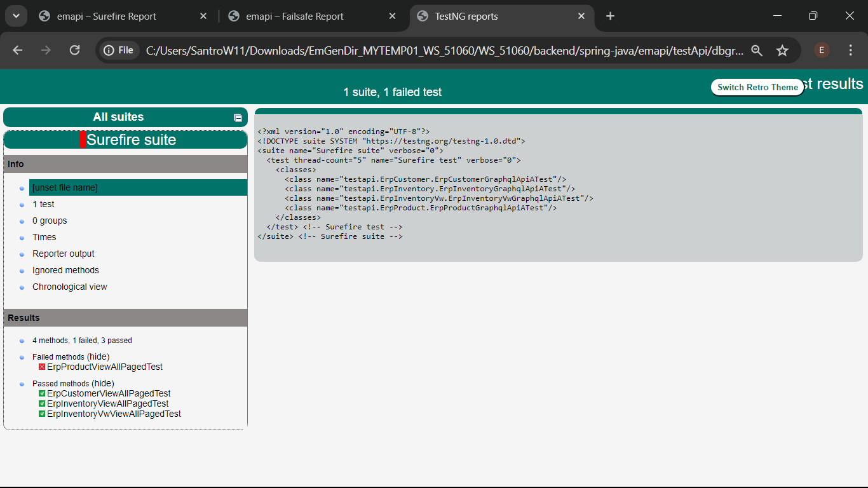Switch to emapi – Failsafe Report tab
The width and height of the screenshot is (868, 488).
[313, 17]
